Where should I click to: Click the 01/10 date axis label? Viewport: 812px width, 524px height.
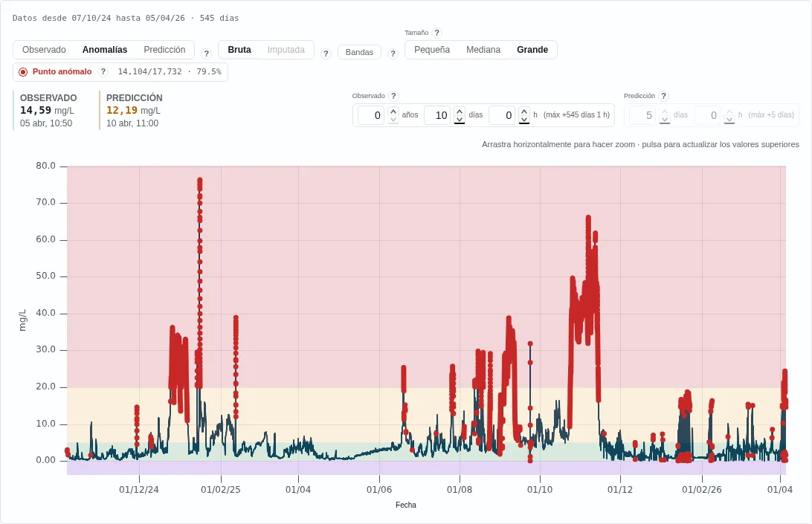pos(540,489)
